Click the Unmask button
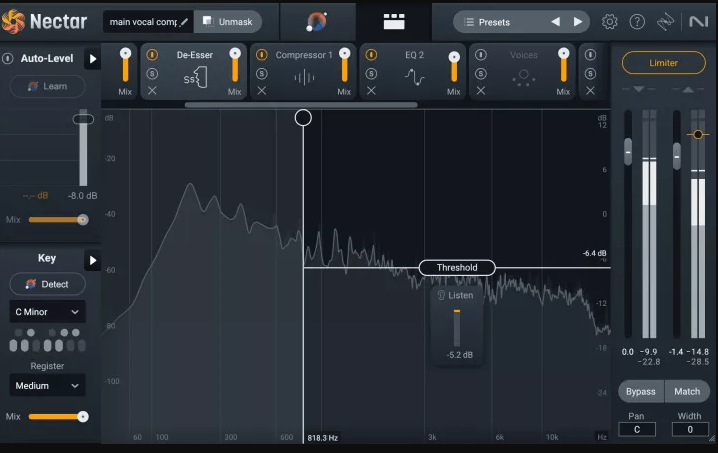This screenshot has width=718, height=453. tap(228, 22)
